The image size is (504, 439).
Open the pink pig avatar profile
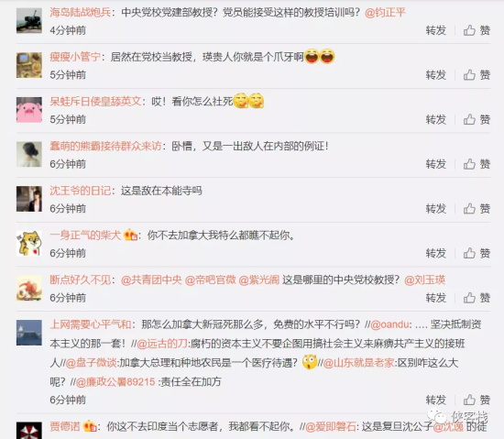click(x=29, y=110)
